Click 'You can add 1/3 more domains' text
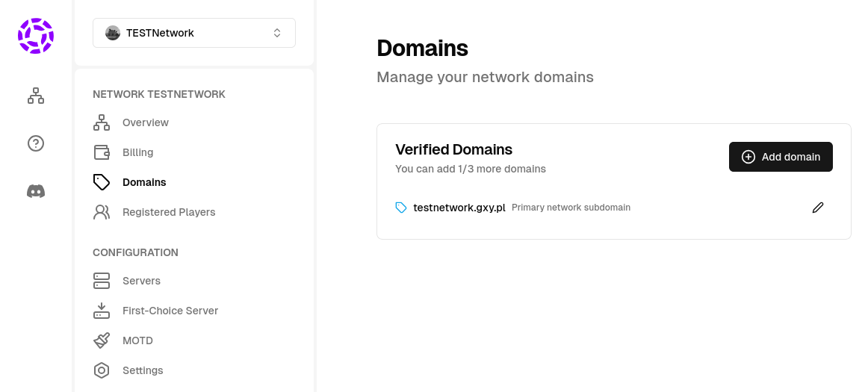This screenshot has height=392, width=868. tap(471, 169)
